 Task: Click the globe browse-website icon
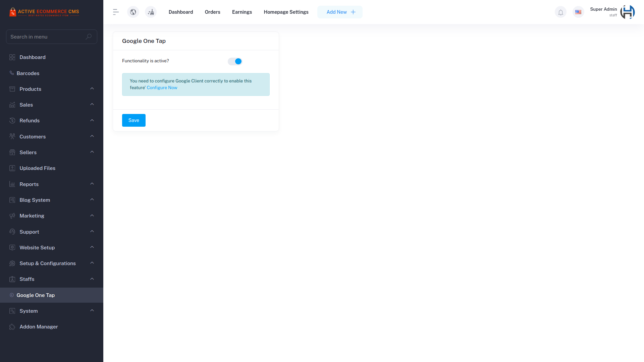point(133,12)
